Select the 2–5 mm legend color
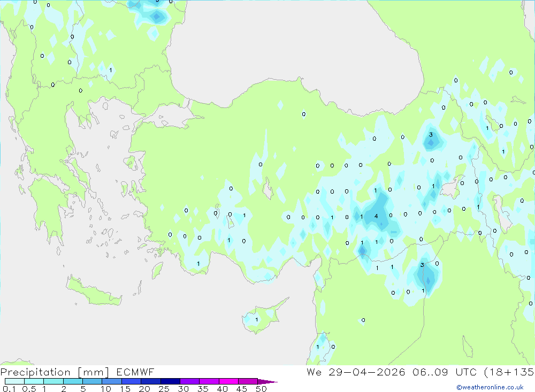 click(73, 381)
